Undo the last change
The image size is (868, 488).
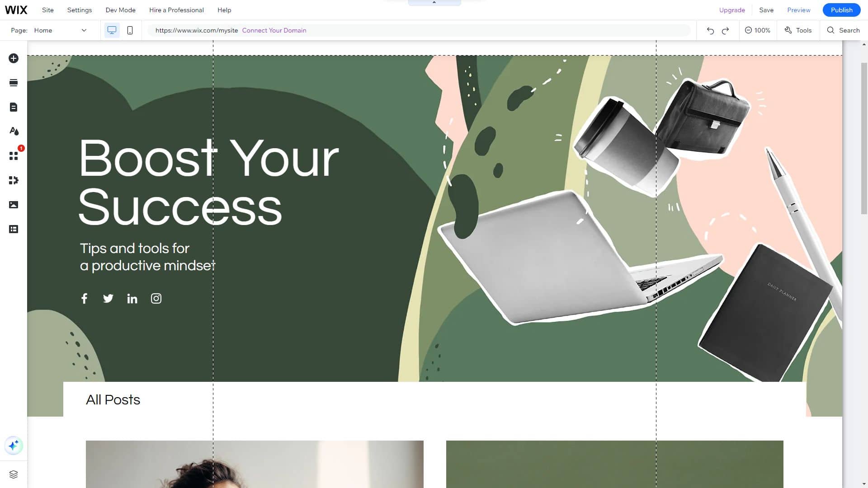(x=710, y=30)
